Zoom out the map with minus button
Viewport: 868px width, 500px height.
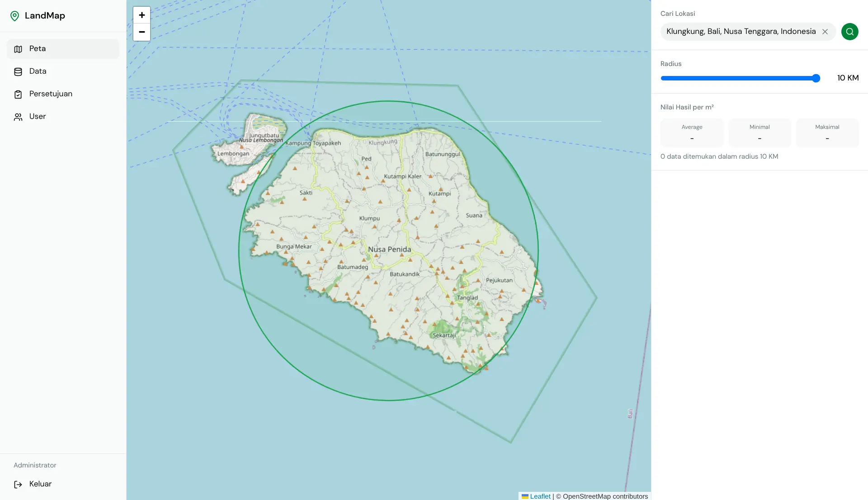coord(142,32)
